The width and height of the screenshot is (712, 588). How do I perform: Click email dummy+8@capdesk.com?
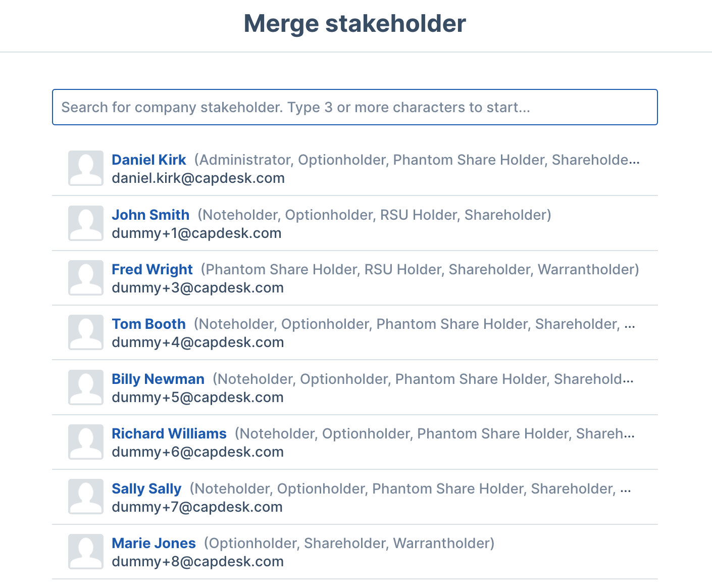click(x=197, y=562)
